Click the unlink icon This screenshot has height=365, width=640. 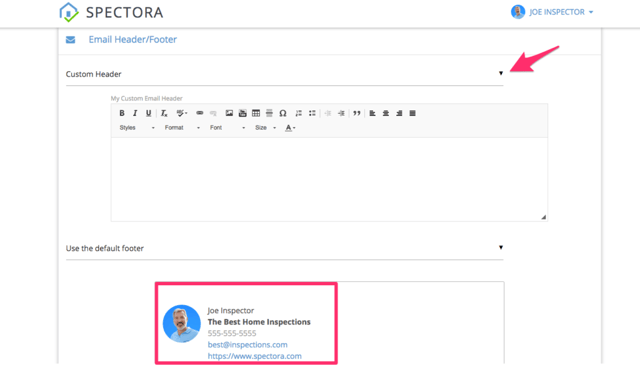pos(213,113)
